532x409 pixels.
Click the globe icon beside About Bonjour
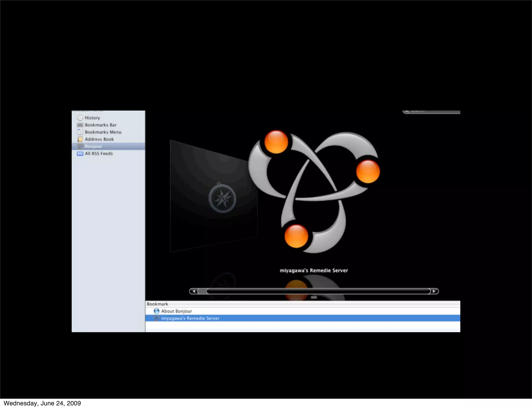click(x=156, y=311)
